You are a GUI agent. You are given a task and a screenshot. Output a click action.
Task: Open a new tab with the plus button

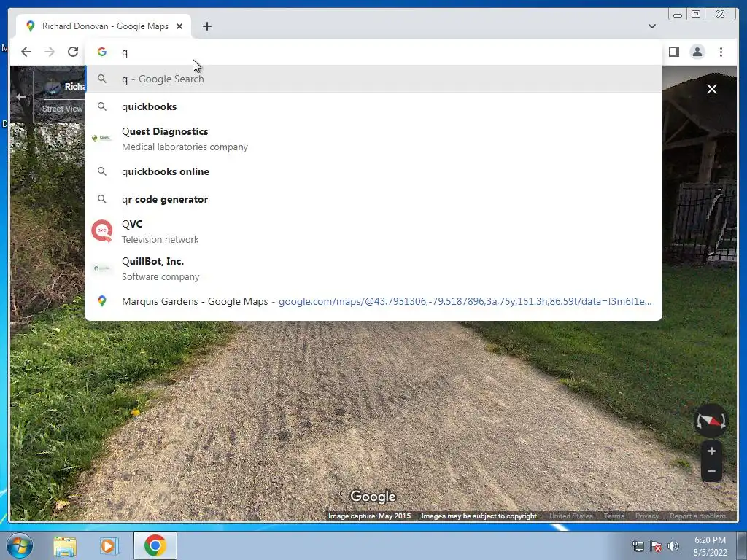click(x=206, y=26)
